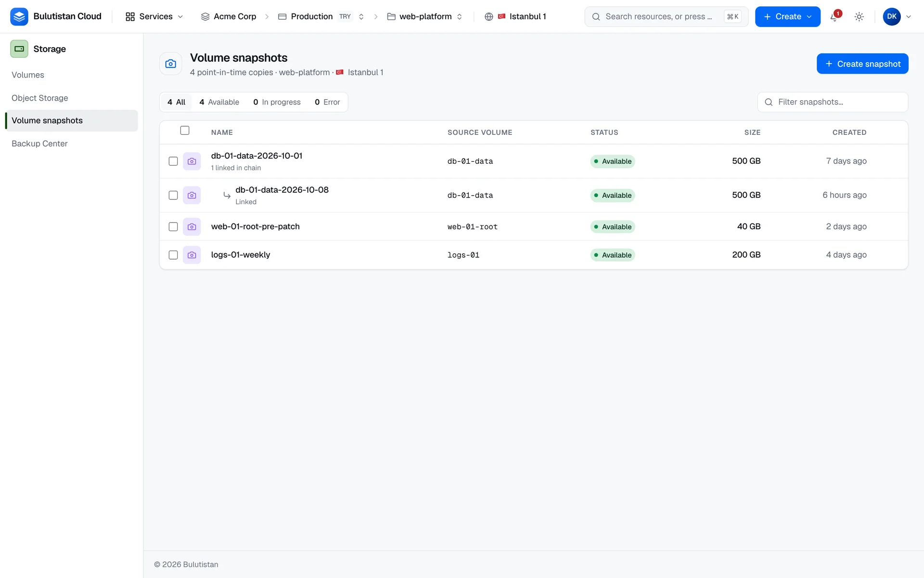Viewport: 924px width, 578px height.
Task: Click snapshot icon for web-01-root-pre-patch
Action: 192,226
